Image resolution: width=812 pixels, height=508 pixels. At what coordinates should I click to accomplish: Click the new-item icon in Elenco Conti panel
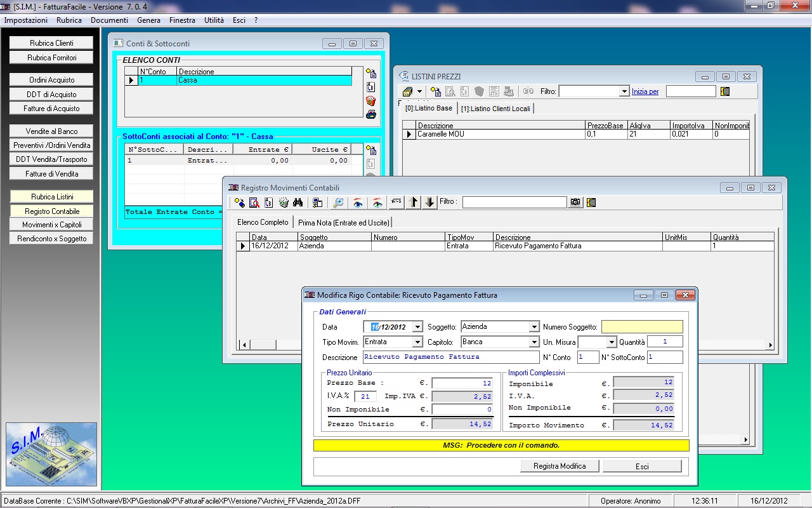pos(371,73)
